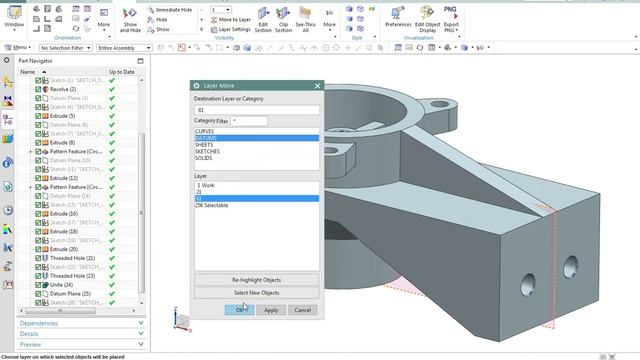Click the Show command in Visibility group
640x360 pixels.
(158, 29)
